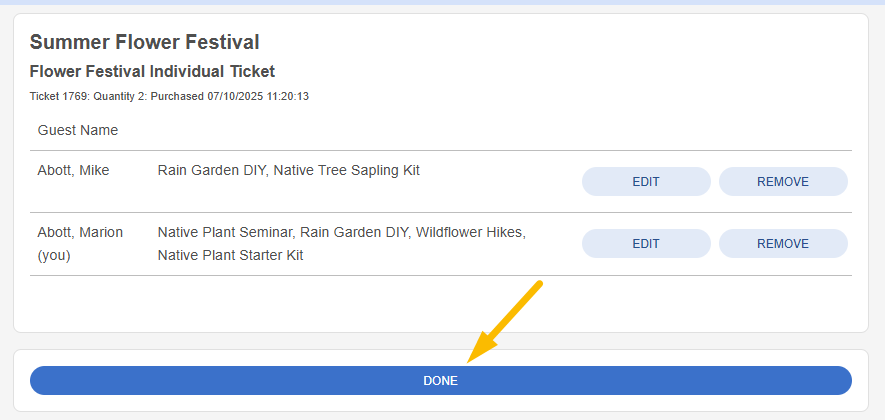This screenshot has height=420, width=885.
Task: Click the Ticket 1769 number text
Action: pos(59,97)
